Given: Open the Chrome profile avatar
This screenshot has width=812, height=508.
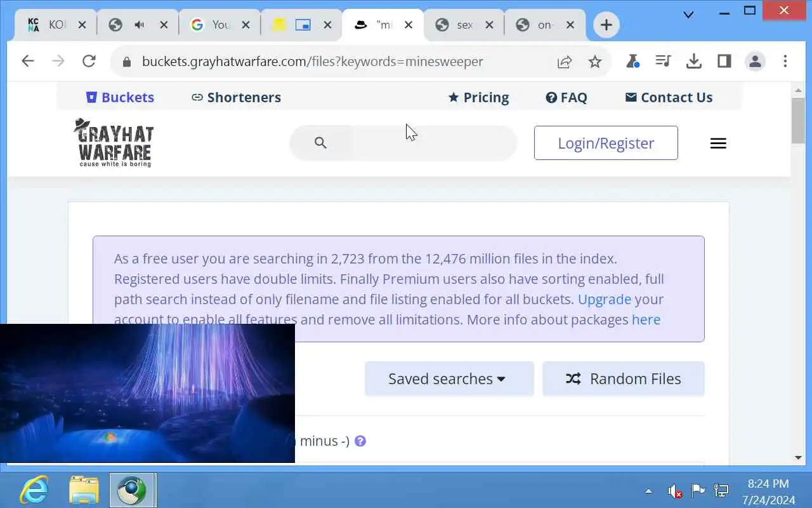Looking at the screenshot, I should (755, 61).
